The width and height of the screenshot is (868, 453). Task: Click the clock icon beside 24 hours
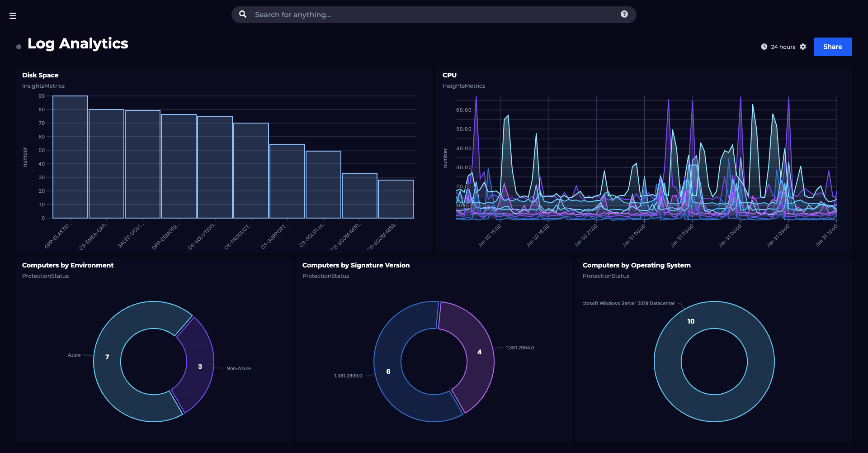coord(764,47)
